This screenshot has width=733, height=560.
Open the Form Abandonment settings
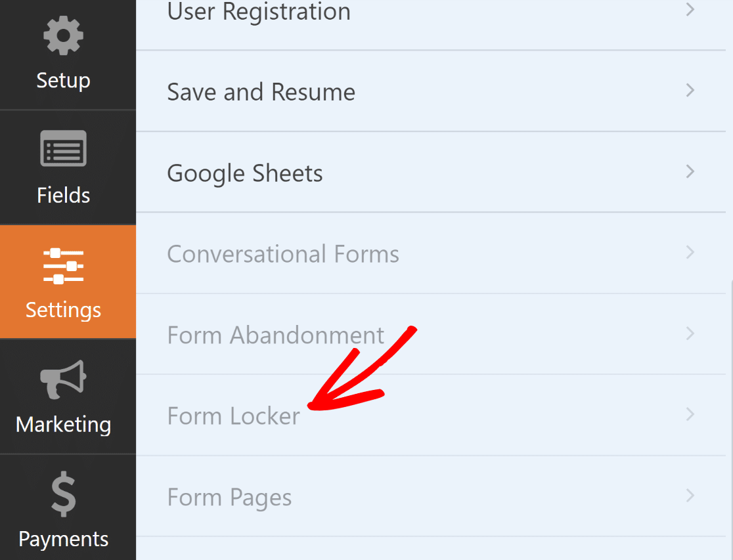[431, 334]
